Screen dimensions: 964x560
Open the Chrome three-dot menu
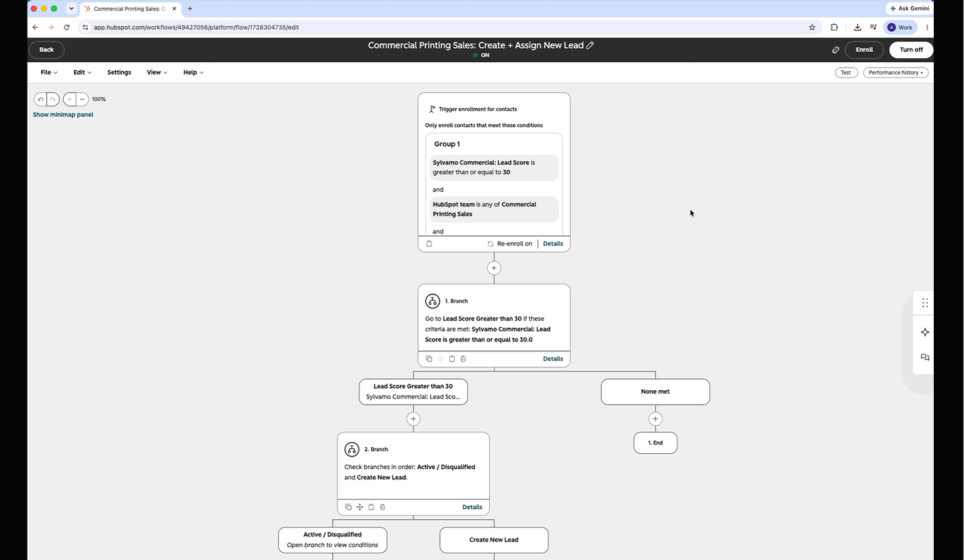tap(927, 28)
